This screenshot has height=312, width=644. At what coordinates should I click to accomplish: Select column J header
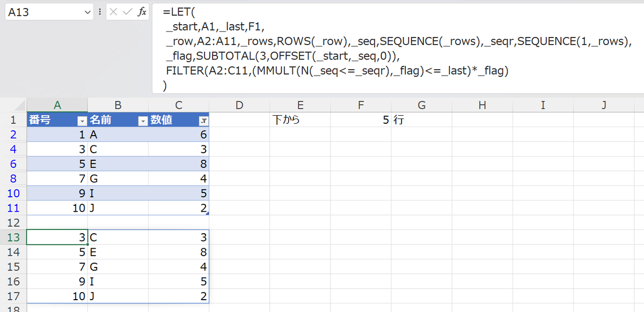click(x=603, y=106)
